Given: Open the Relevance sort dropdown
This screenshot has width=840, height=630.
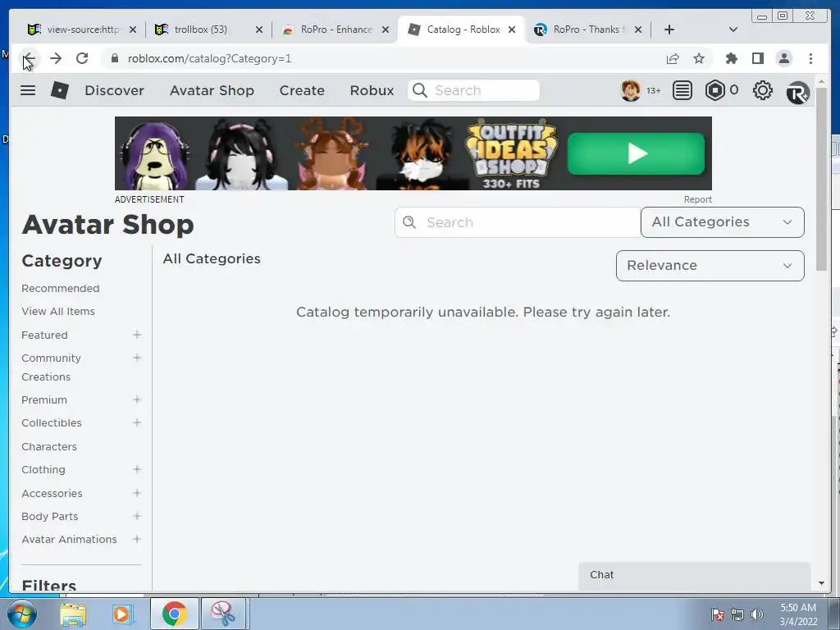Looking at the screenshot, I should point(710,266).
